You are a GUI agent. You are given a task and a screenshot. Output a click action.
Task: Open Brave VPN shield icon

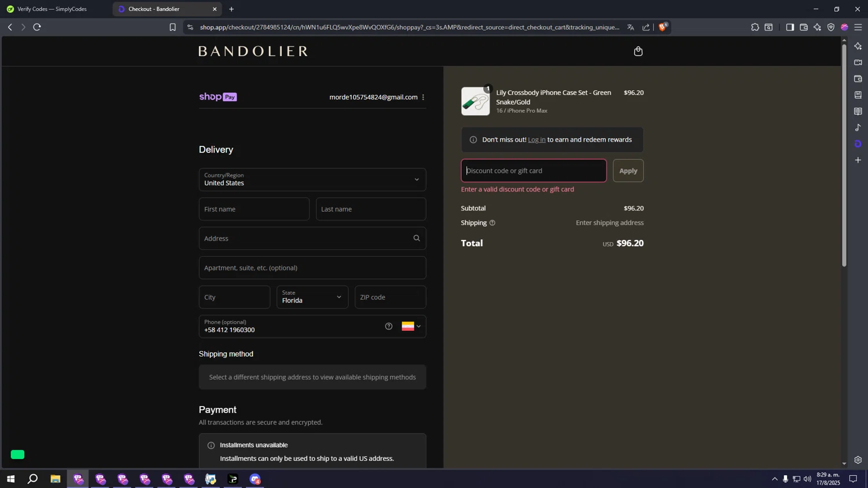tap(831, 27)
